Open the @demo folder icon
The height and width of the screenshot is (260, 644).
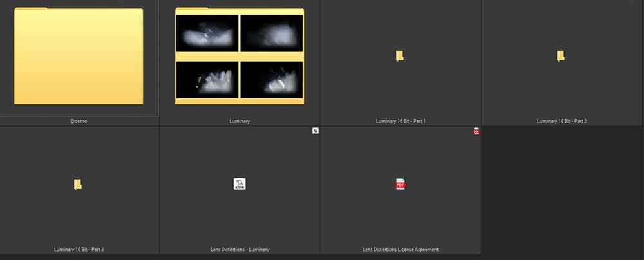[x=79, y=56]
